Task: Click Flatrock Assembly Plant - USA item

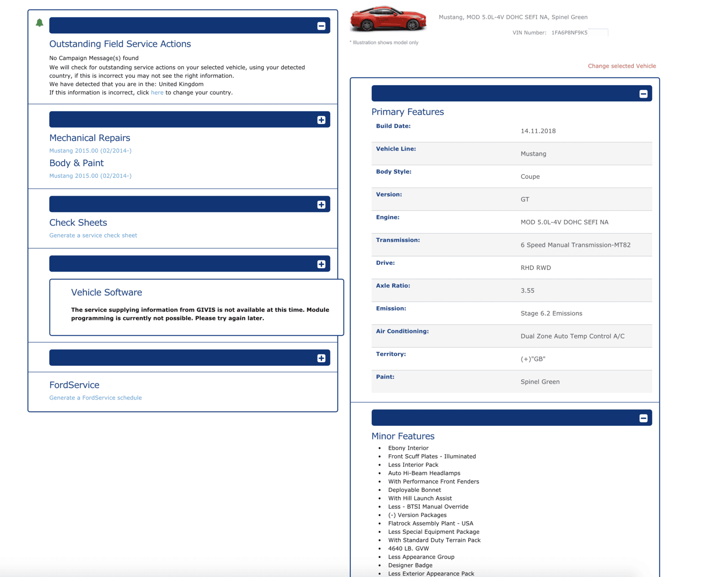Action: [x=430, y=523]
